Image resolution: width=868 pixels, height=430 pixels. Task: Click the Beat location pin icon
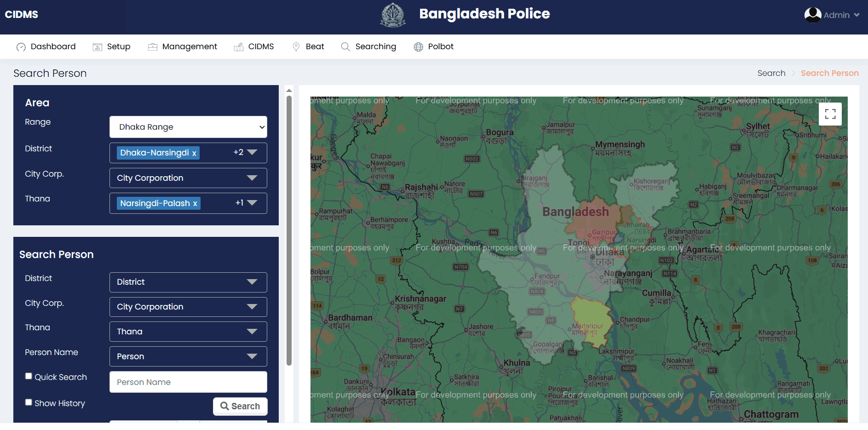(296, 47)
